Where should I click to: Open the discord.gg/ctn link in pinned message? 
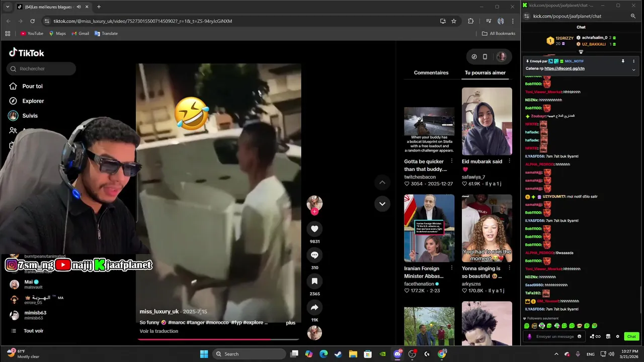(565, 68)
